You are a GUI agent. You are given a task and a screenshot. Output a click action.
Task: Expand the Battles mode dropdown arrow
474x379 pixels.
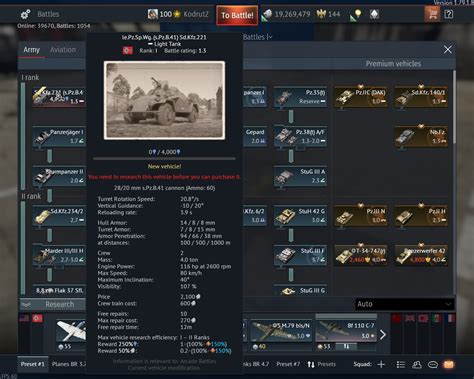pyautogui.click(x=270, y=37)
